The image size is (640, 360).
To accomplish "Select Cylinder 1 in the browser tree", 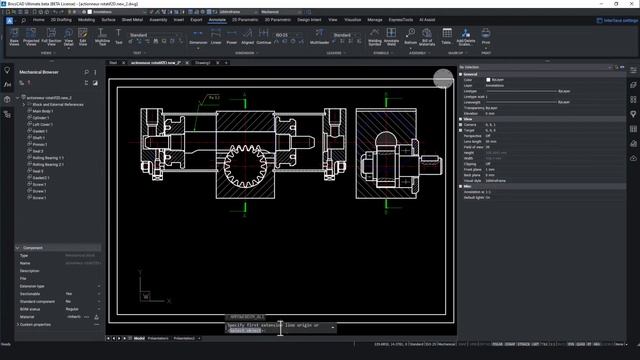I will (x=41, y=118).
